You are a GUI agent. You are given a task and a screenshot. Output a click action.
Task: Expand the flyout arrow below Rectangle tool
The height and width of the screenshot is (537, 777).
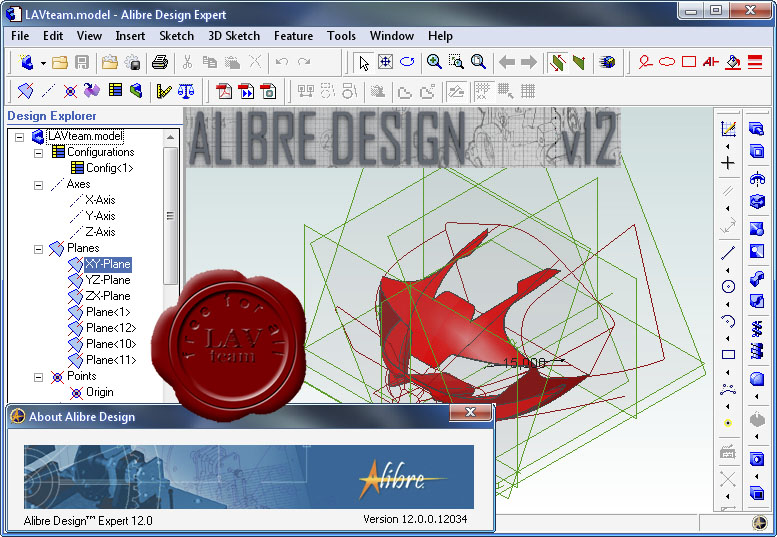pos(727,373)
